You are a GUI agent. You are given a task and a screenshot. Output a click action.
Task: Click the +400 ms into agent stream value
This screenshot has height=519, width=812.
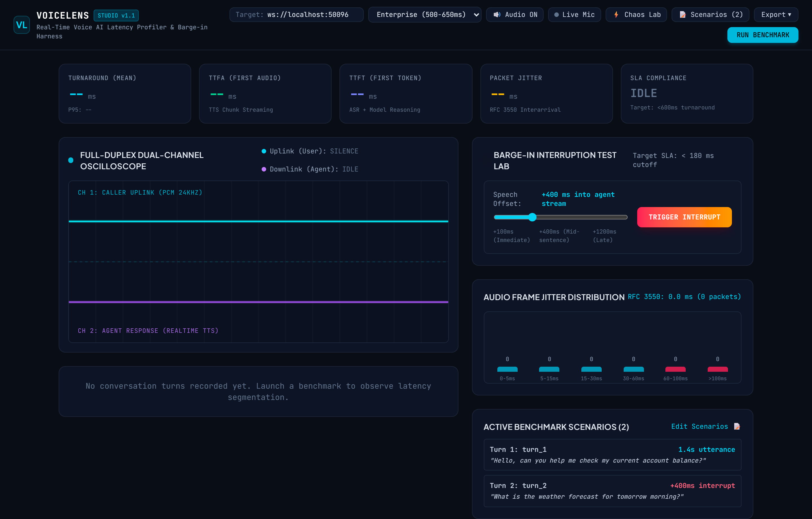[x=578, y=199]
